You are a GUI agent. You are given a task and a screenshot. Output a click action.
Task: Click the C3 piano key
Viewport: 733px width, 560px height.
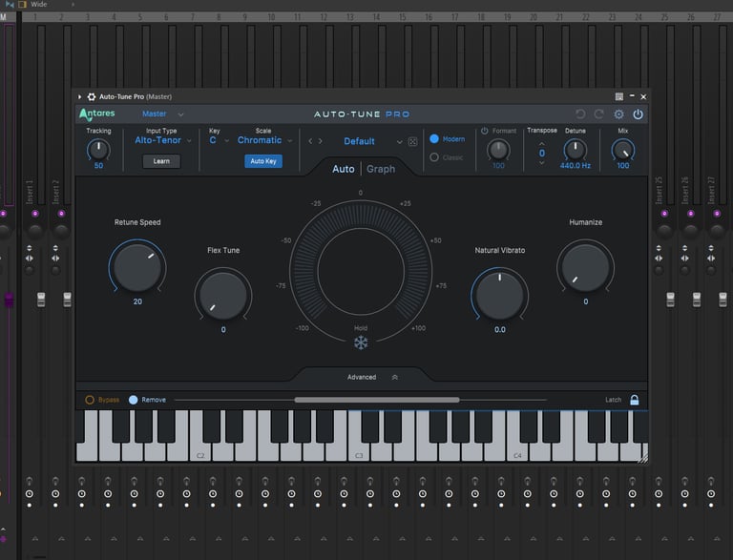click(x=359, y=452)
